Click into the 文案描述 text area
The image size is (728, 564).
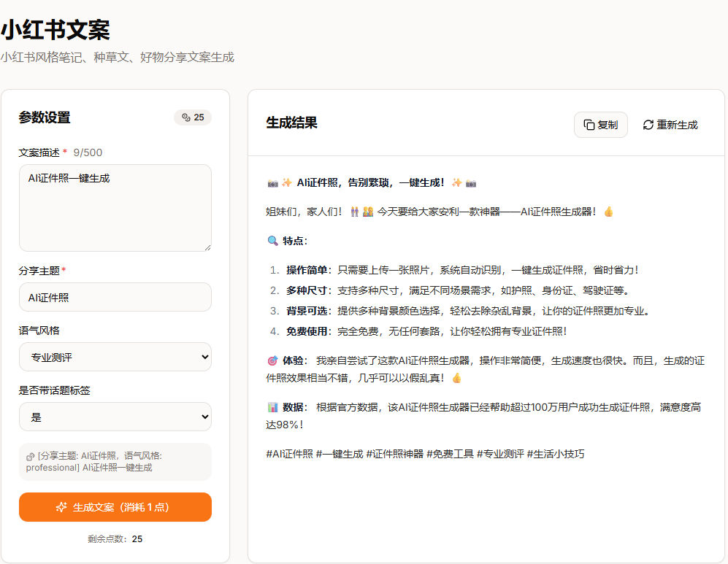pos(115,208)
